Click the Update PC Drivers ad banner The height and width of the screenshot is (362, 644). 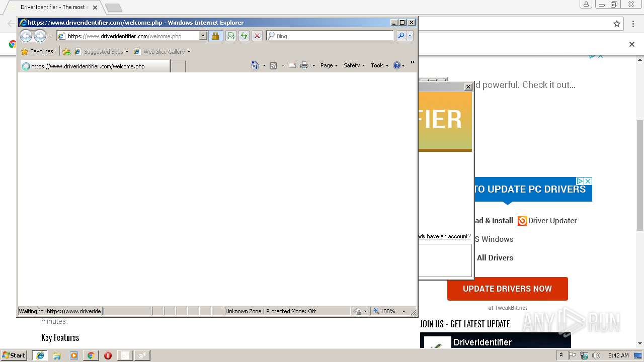click(532, 190)
